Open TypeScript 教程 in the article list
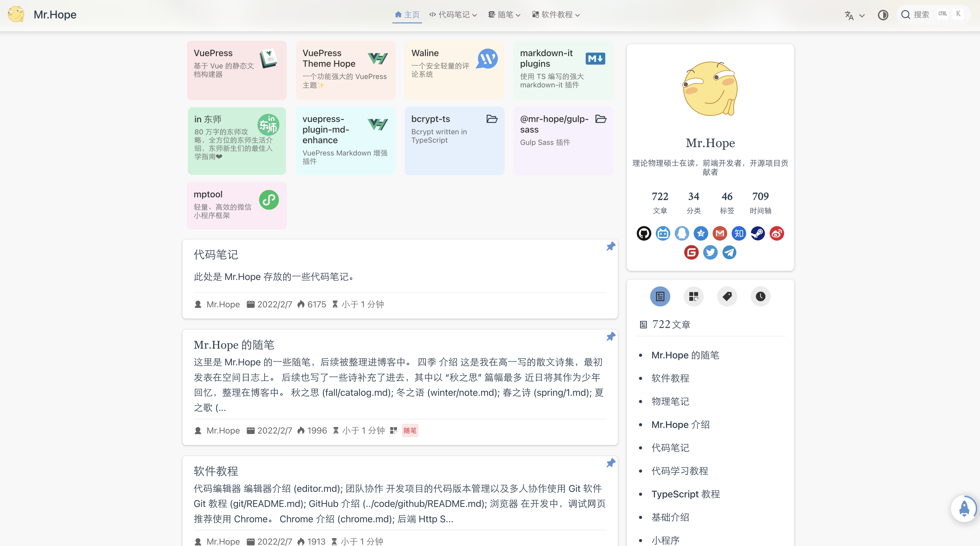Image resolution: width=980 pixels, height=546 pixels. pyautogui.click(x=686, y=494)
